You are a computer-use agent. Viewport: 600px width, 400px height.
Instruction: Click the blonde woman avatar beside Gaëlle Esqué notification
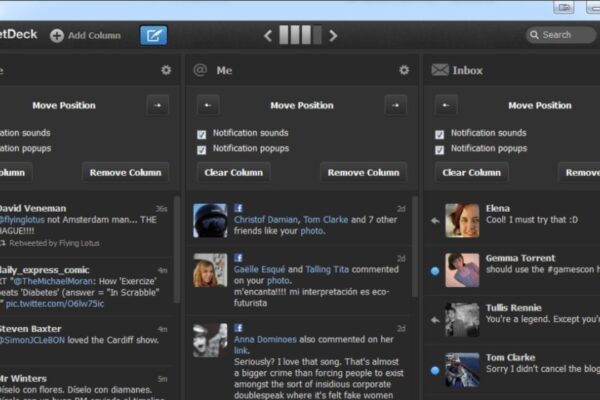[x=210, y=270]
